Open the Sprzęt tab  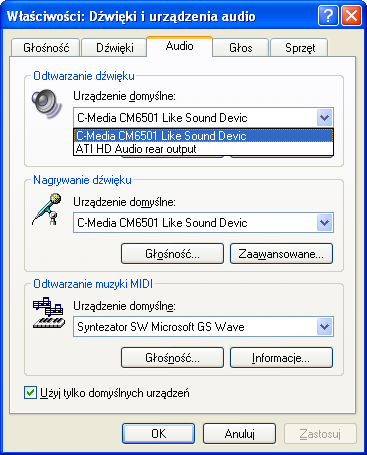(x=300, y=48)
